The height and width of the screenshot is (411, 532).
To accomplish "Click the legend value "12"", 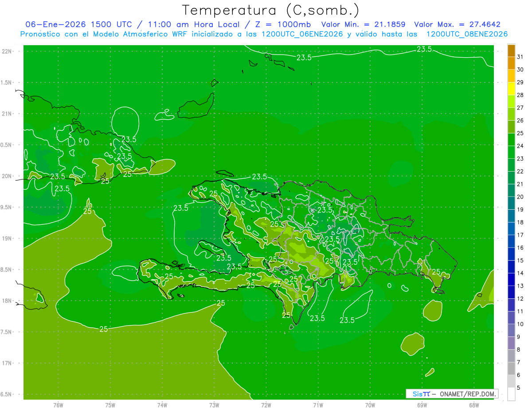I will [520, 298].
